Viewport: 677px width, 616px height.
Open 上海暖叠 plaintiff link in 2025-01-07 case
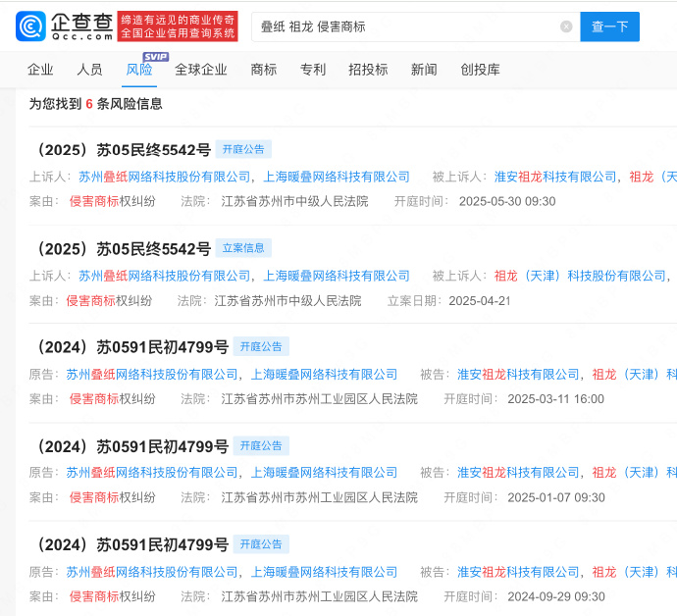(x=324, y=473)
